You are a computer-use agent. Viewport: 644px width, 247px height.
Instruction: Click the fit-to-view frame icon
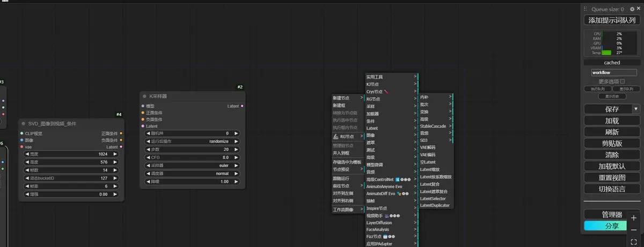point(634,242)
